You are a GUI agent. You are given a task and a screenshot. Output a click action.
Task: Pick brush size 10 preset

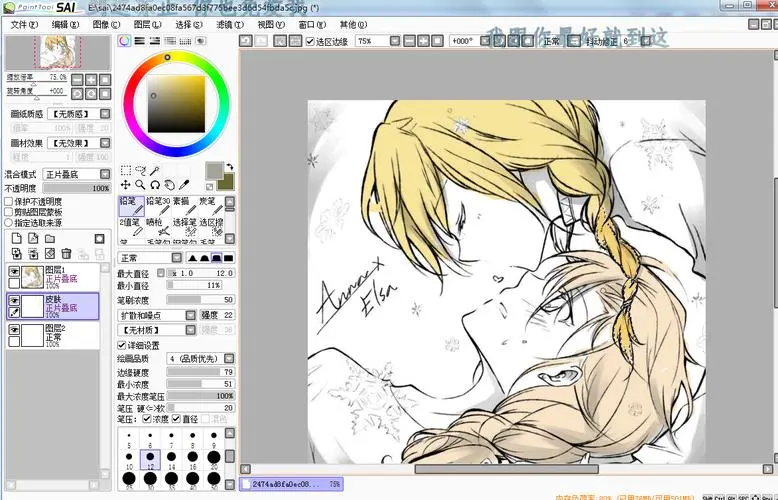(129, 460)
